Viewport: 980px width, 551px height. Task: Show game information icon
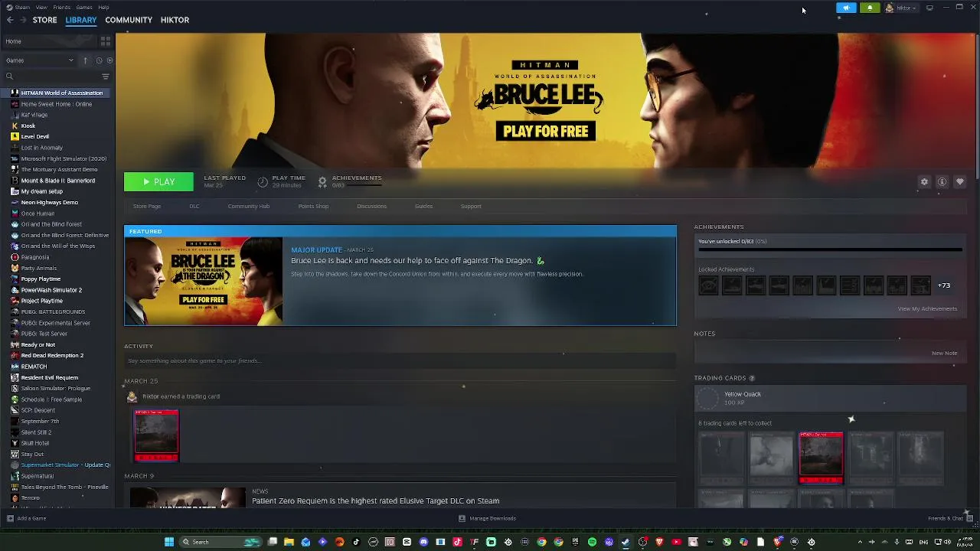(942, 182)
